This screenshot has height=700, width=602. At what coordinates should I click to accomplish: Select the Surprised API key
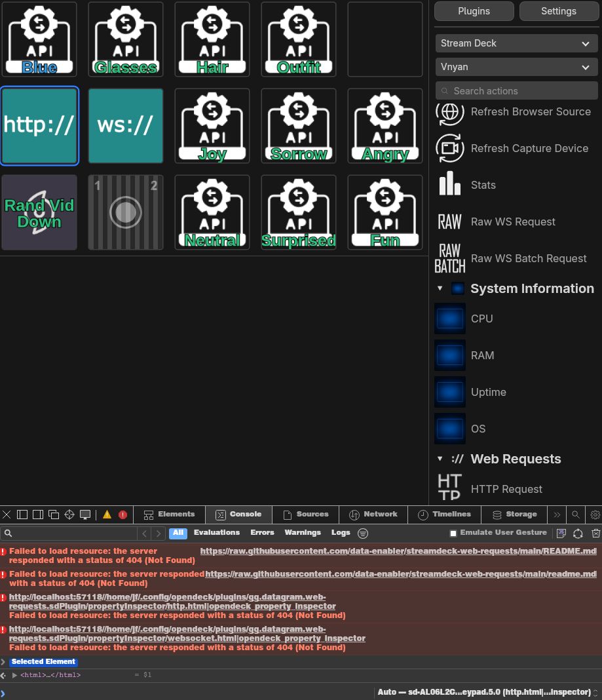pos(299,212)
